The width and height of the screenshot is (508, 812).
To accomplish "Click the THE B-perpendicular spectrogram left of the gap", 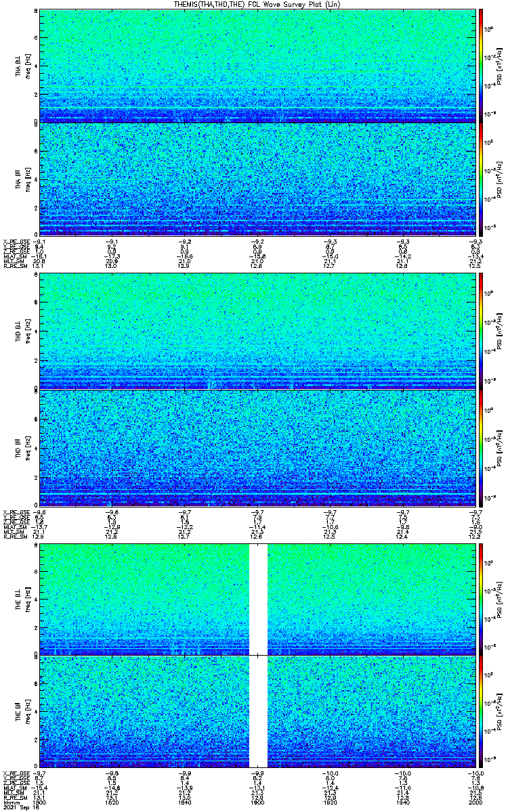I will [144, 599].
